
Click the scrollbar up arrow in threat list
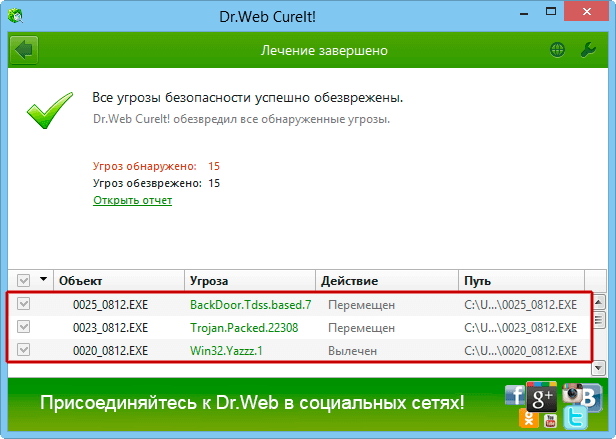coord(598,302)
